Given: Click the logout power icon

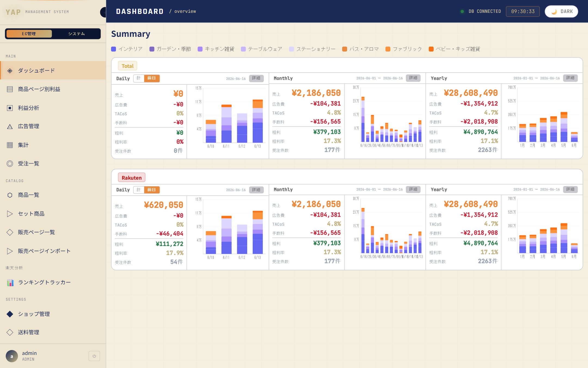Looking at the screenshot, I should 94,356.
